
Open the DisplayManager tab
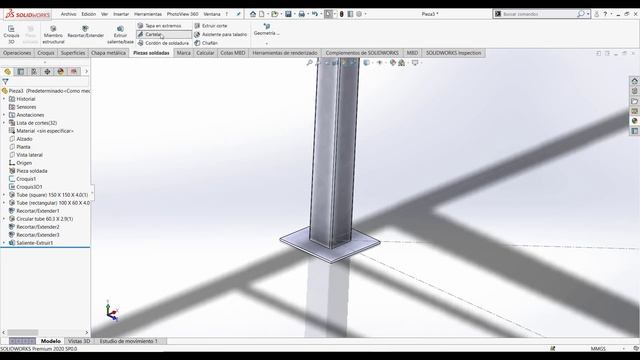pos(61,71)
